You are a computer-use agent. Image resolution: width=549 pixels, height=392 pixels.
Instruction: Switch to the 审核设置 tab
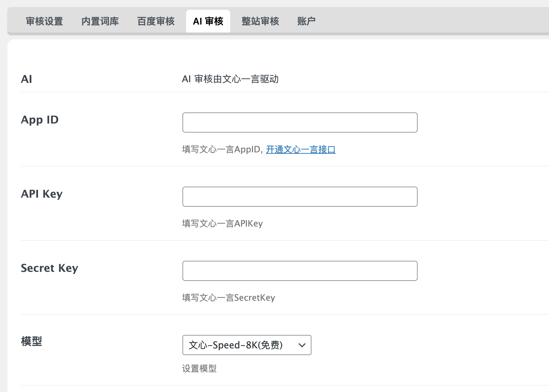[44, 21]
